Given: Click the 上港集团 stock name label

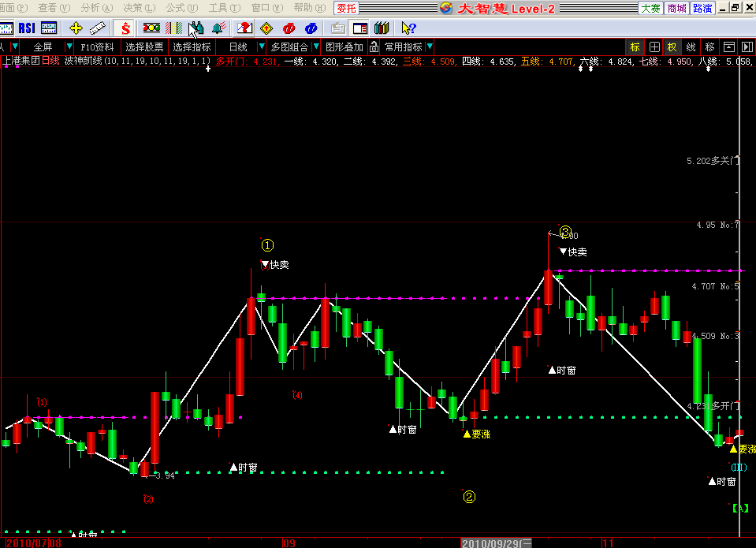Looking at the screenshot, I should (x=21, y=61).
